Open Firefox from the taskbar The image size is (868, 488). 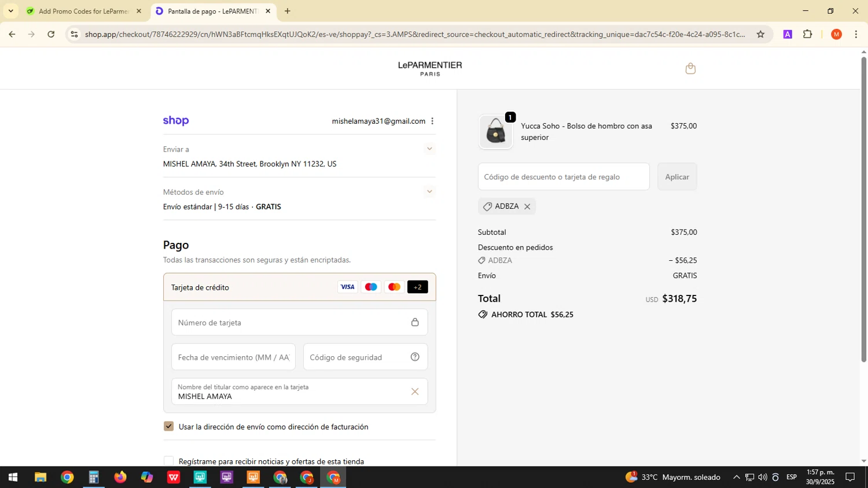click(x=120, y=478)
